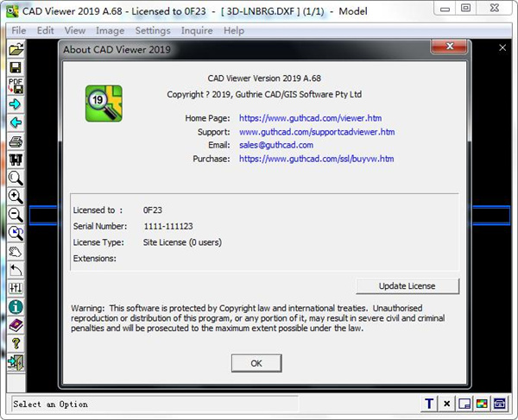The image size is (518, 420).
Task: Open the Inquire menu
Action: click(x=197, y=31)
